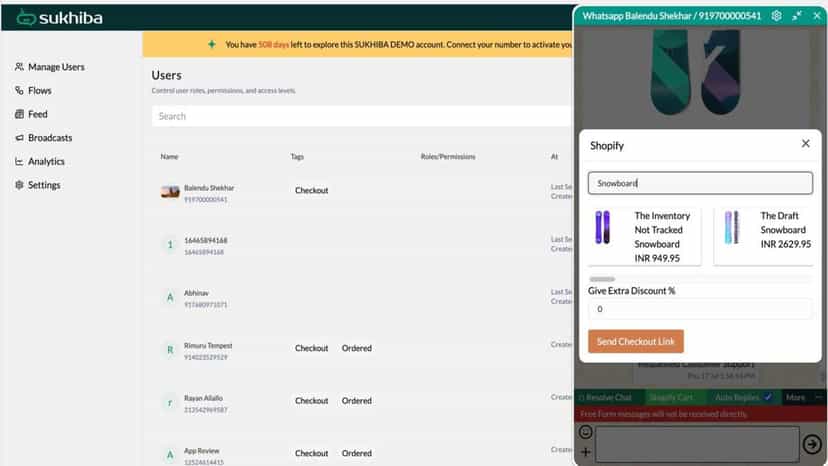This screenshot has height=466, width=828.
Task: Close the Shopify popup
Action: pos(805,143)
